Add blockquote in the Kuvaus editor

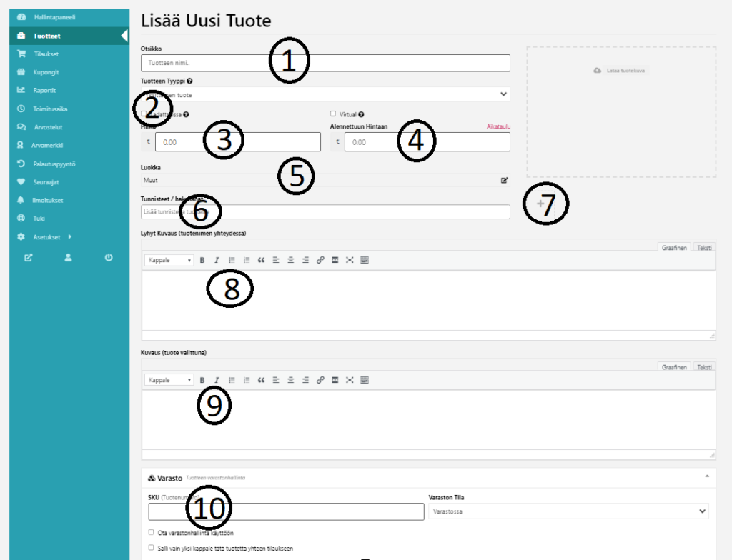261,381
